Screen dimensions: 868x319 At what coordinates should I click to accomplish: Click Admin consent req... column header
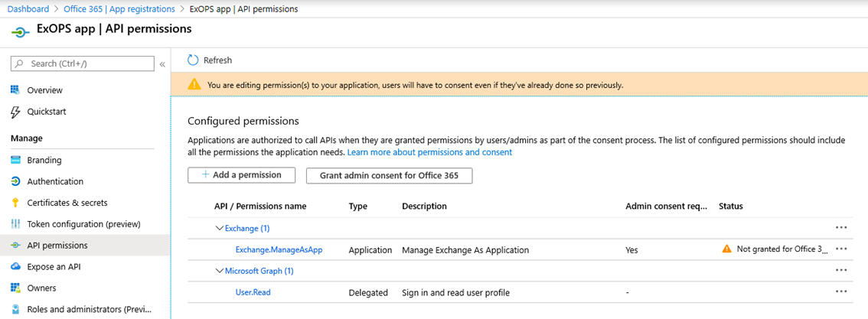pos(667,207)
